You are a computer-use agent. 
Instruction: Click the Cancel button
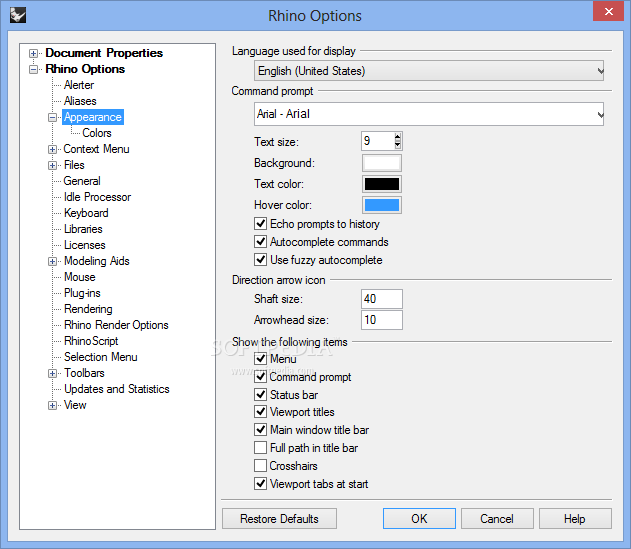(x=497, y=518)
